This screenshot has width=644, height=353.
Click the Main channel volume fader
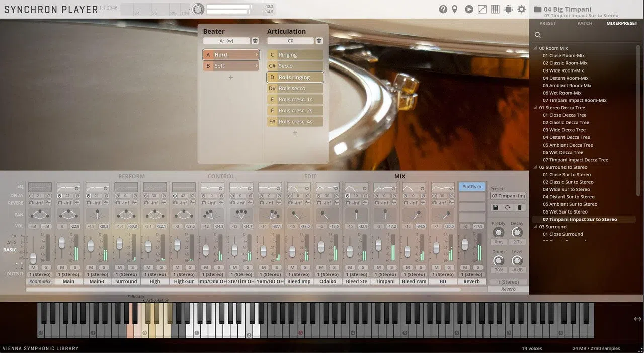tap(62, 243)
